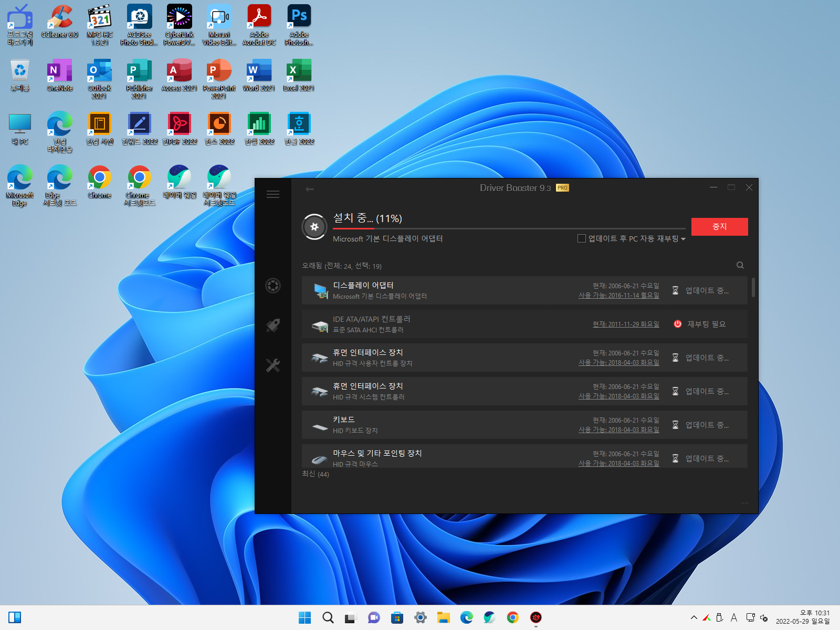Open Publisher 2021 desktop shortcut
Viewport: 840px width, 630px height.
[139, 79]
